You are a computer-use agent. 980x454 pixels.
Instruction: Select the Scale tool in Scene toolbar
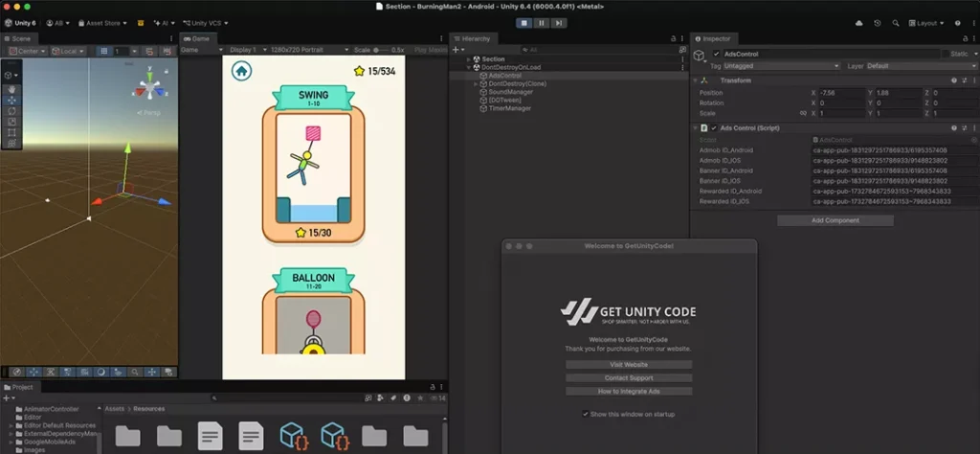pos(11,122)
